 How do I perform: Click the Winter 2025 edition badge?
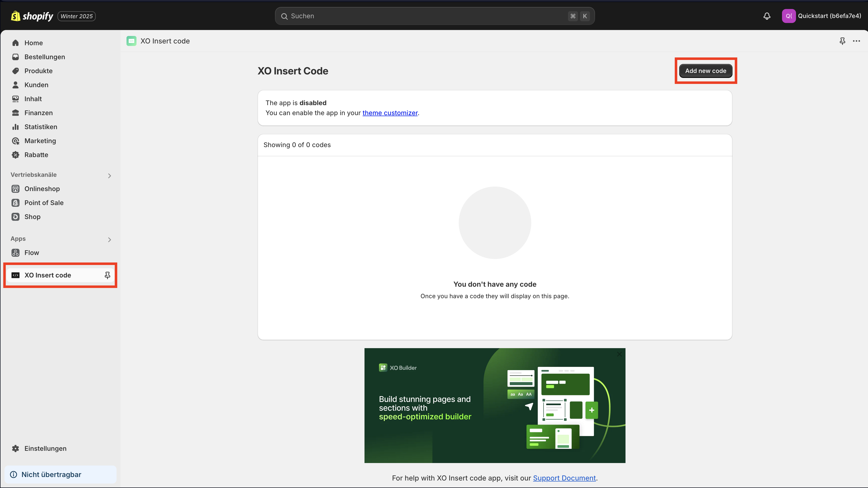tap(76, 16)
